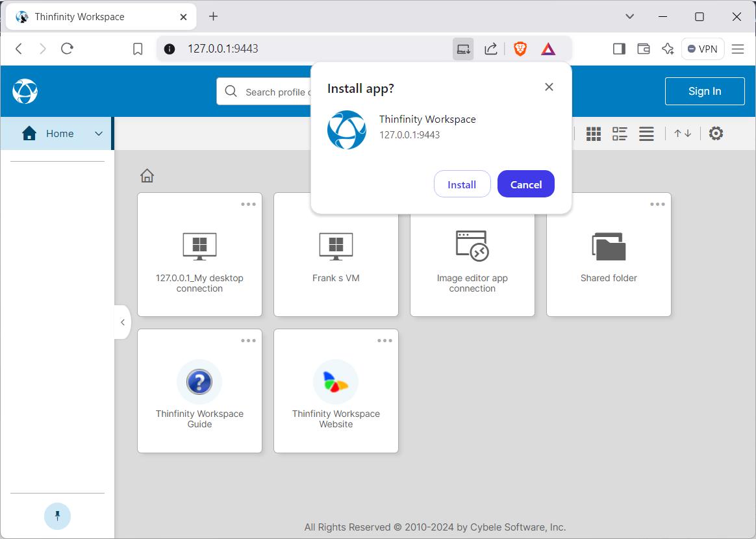This screenshot has width=756, height=539.
Task: Open options menu for Shared folder
Action: click(x=657, y=205)
